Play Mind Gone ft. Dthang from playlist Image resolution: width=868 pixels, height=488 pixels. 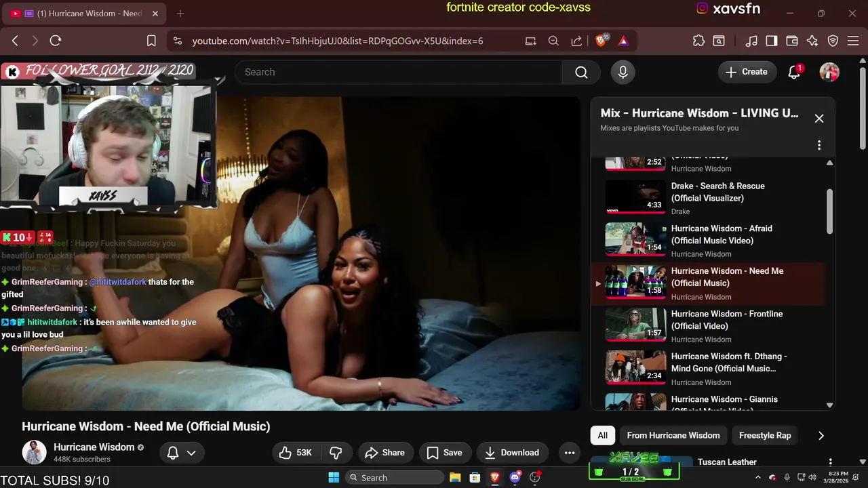click(709, 369)
